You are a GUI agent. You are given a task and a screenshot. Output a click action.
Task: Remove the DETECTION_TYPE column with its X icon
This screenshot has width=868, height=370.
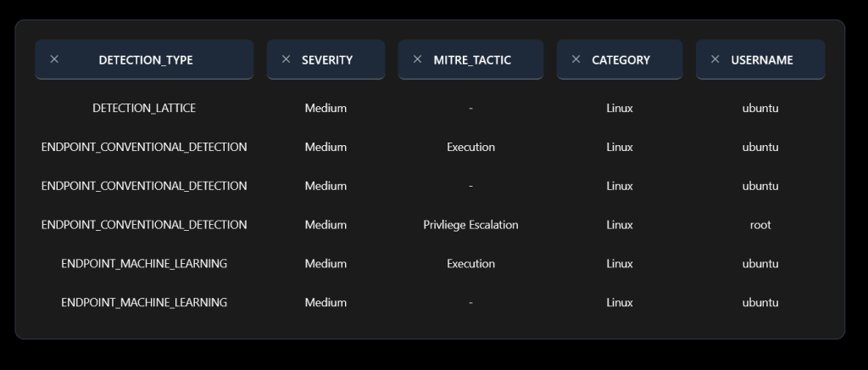(x=54, y=59)
